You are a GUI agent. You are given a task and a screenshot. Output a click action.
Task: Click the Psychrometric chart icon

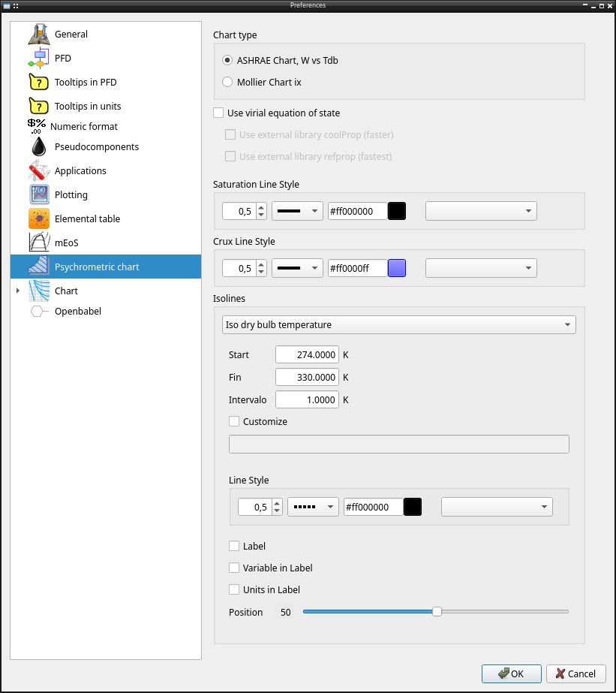pyautogui.click(x=39, y=267)
